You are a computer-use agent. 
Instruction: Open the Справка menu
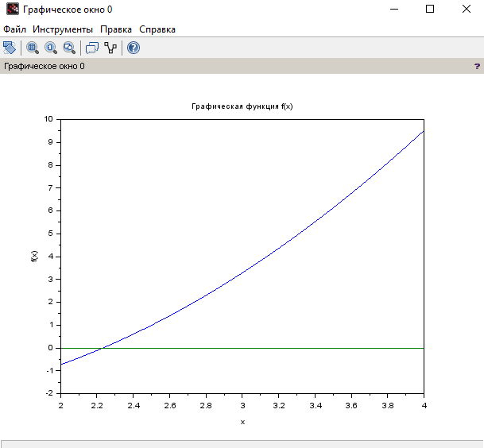pos(157,29)
